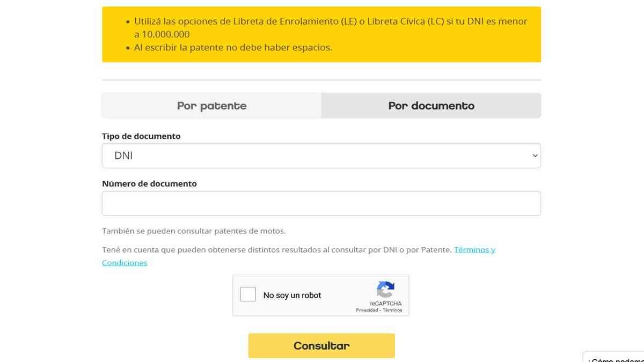Switch to the Por patente tab
Image resolution: width=644 pixels, height=362 pixels.
tap(211, 106)
